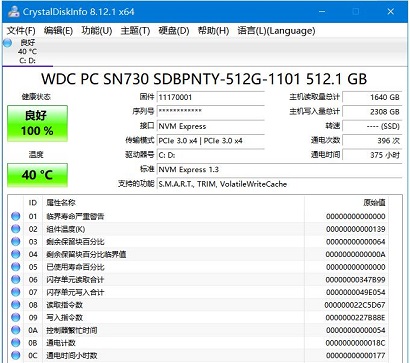The height and width of the screenshot is (363, 410).
Task: Select raw value 0000000000000064
Action: click(x=356, y=242)
